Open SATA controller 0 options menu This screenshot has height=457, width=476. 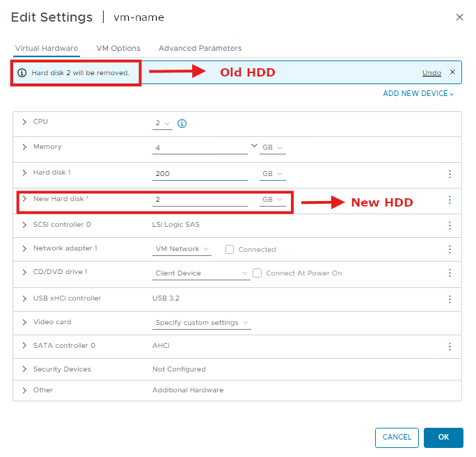pos(450,346)
